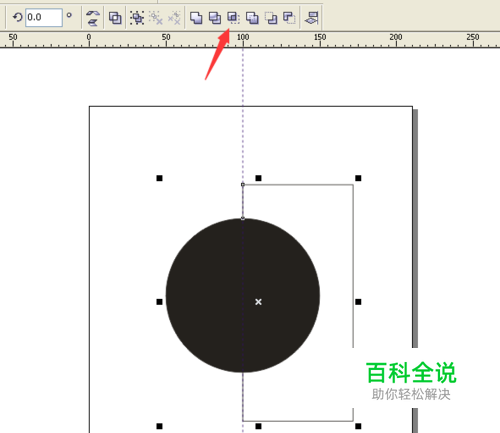The image size is (500, 433).
Task: Click the angle of rotation input field
Action: pos(44,17)
